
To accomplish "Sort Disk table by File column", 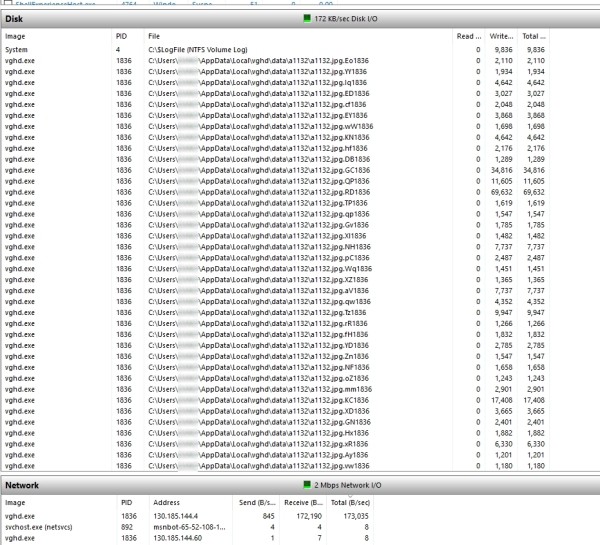I will (x=154, y=36).
